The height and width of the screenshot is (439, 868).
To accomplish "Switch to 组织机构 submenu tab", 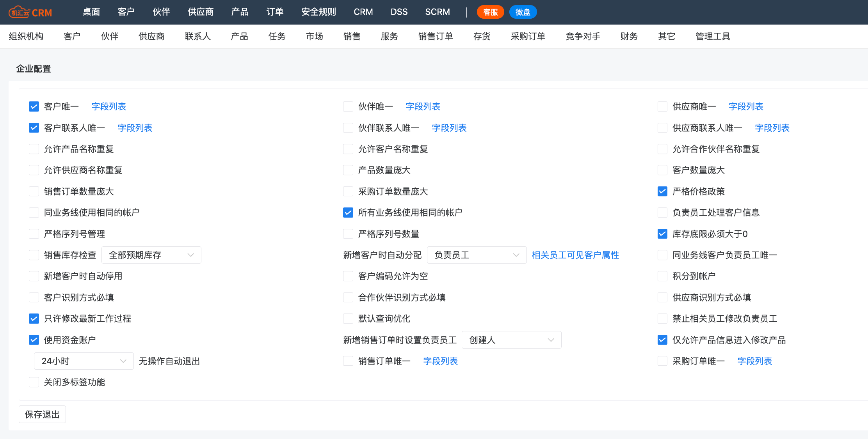I will (26, 36).
